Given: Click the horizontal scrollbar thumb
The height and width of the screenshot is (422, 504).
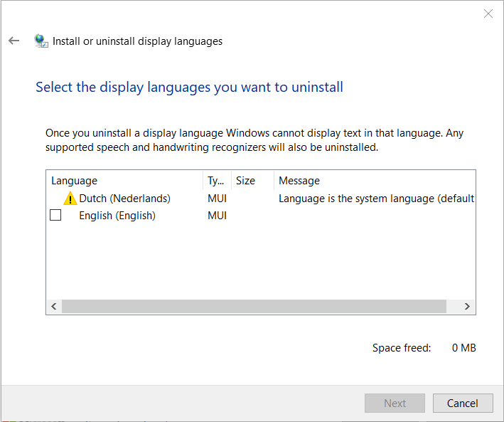Looking at the screenshot, I should click(x=254, y=306).
